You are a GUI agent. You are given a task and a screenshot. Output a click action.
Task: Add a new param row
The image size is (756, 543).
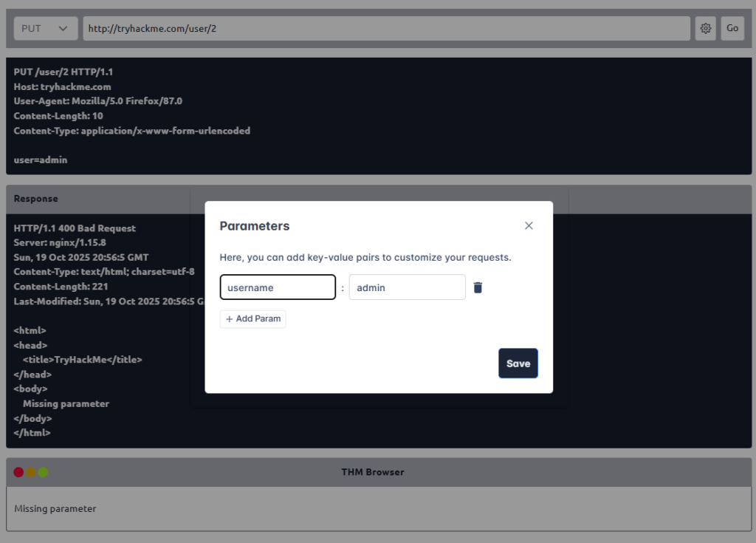(x=252, y=319)
